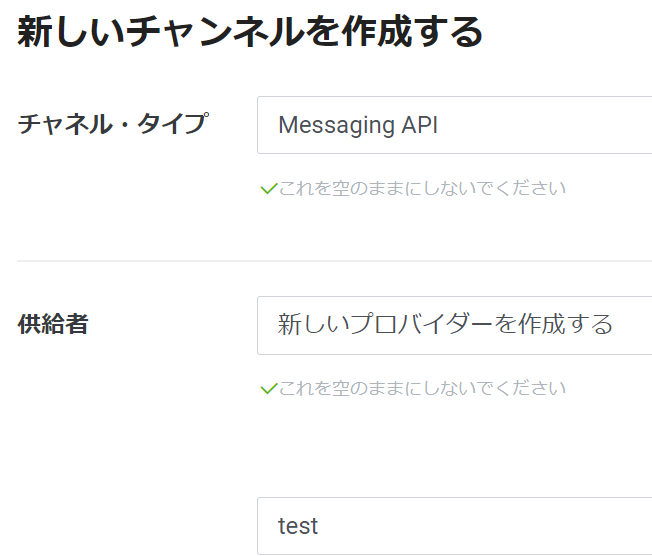Viewport: 652px width, 556px height.
Task: Click the Messaging API text in combo box
Action: click(358, 125)
